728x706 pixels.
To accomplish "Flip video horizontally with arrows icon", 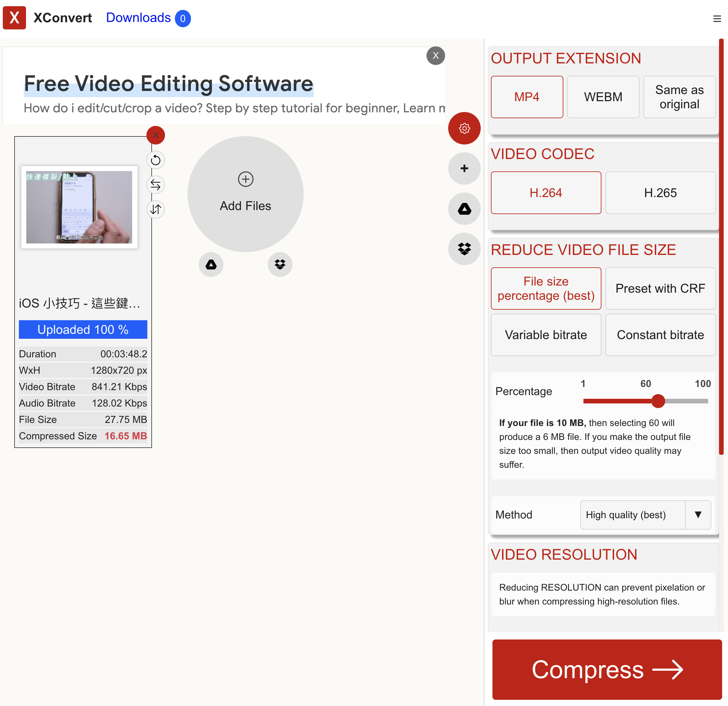I will 156,185.
